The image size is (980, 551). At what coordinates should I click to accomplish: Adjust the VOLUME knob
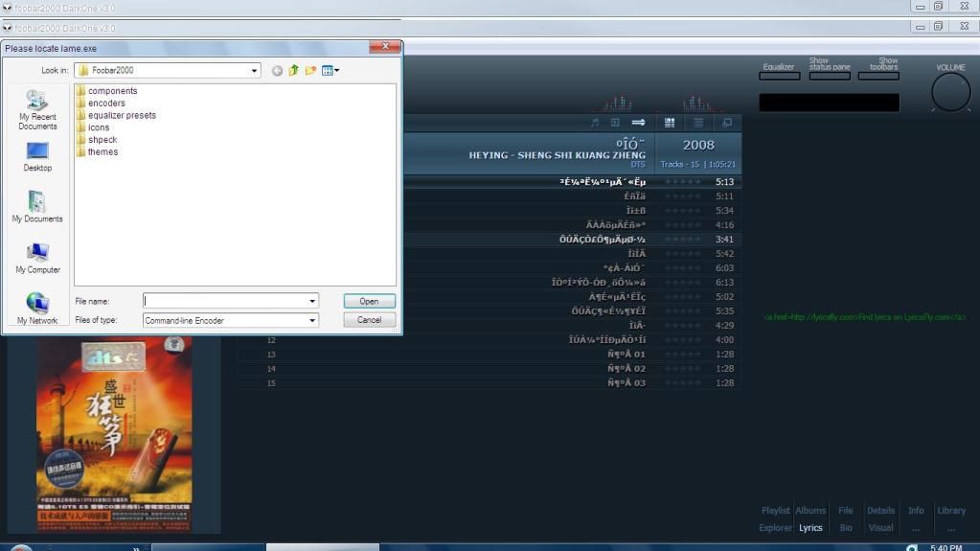[950, 93]
